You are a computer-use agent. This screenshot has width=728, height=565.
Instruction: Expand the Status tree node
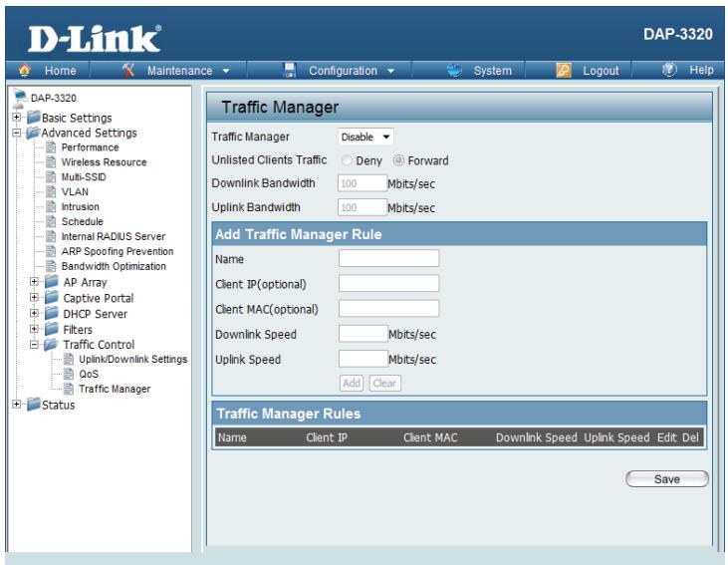point(17,405)
